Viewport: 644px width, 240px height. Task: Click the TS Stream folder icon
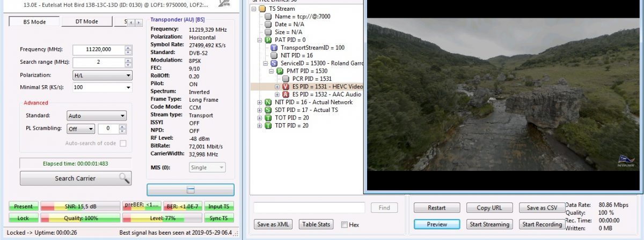262,9
